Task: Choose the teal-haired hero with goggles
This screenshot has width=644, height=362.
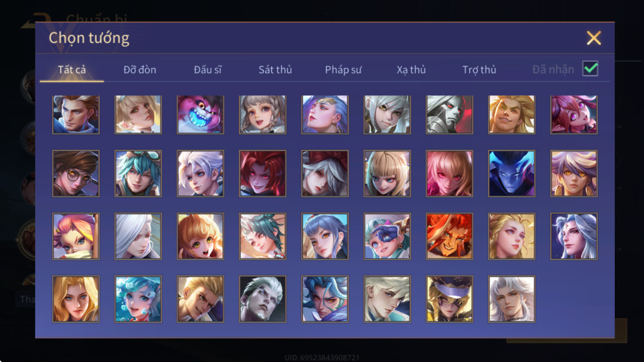Action: [138, 173]
